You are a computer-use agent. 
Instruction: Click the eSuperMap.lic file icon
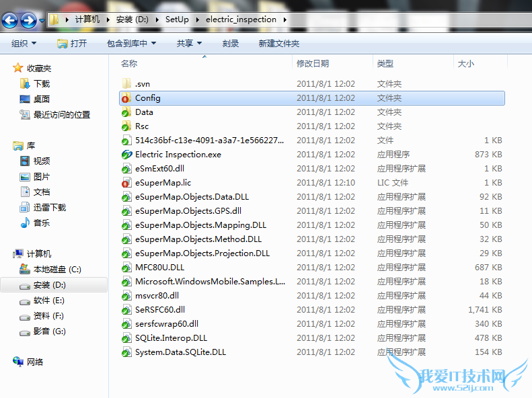(126, 183)
